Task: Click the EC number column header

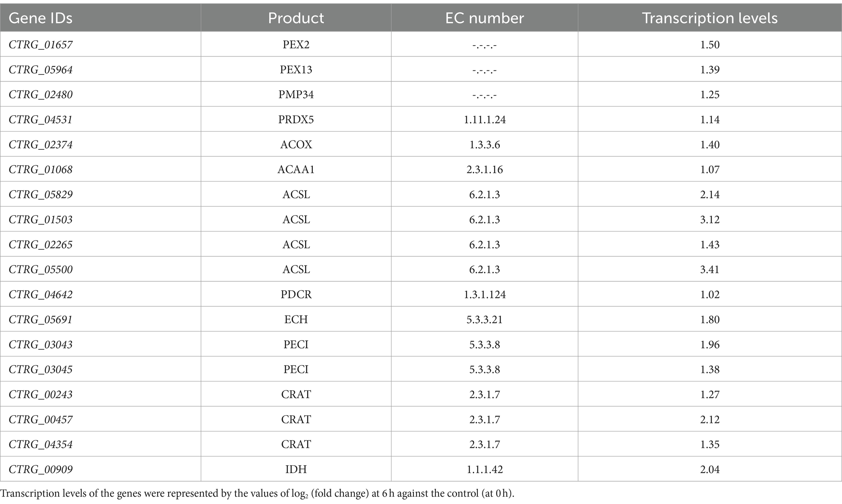Action: tap(485, 18)
